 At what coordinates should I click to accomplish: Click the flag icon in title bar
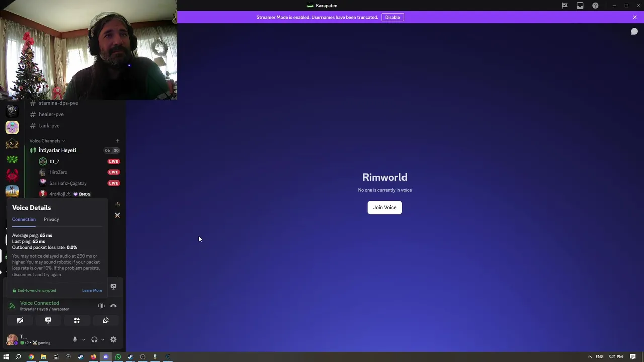click(565, 6)
